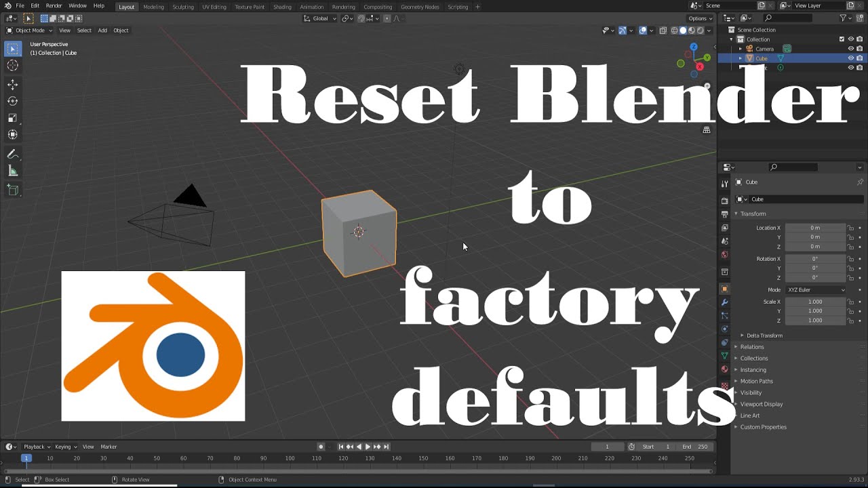Open the Particles properties tab
868x488 pixels.
tap(724, 316)
